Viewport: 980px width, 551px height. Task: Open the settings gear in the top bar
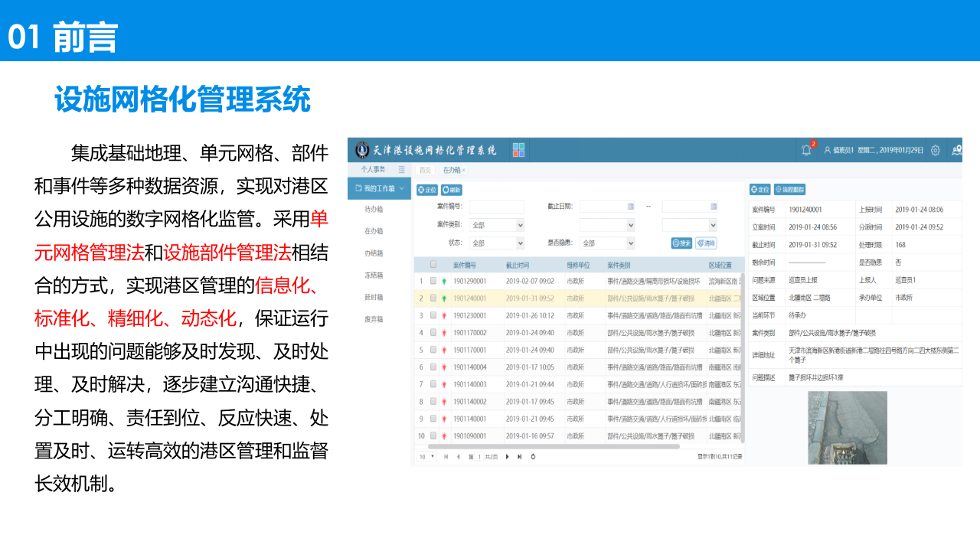click(935, 151)
